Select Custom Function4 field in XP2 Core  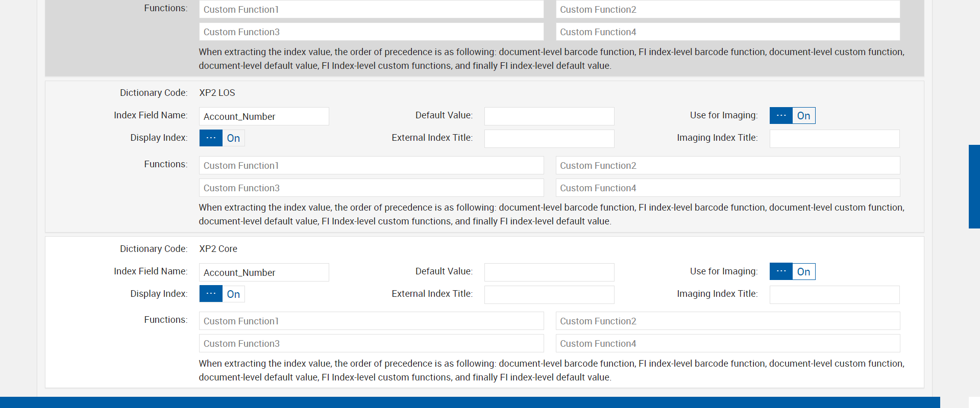(x=728, y=344)
